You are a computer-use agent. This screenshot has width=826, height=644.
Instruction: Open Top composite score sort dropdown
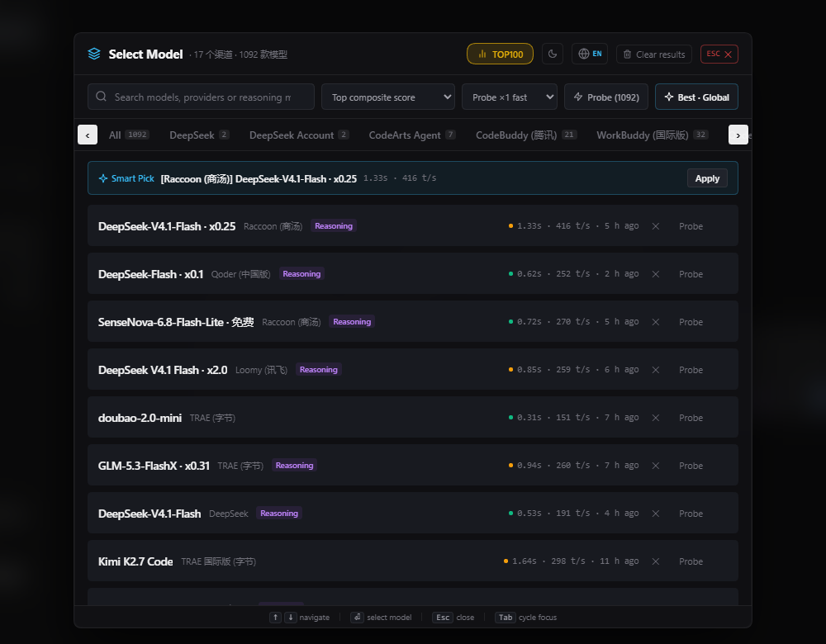[x=388, y=97]
